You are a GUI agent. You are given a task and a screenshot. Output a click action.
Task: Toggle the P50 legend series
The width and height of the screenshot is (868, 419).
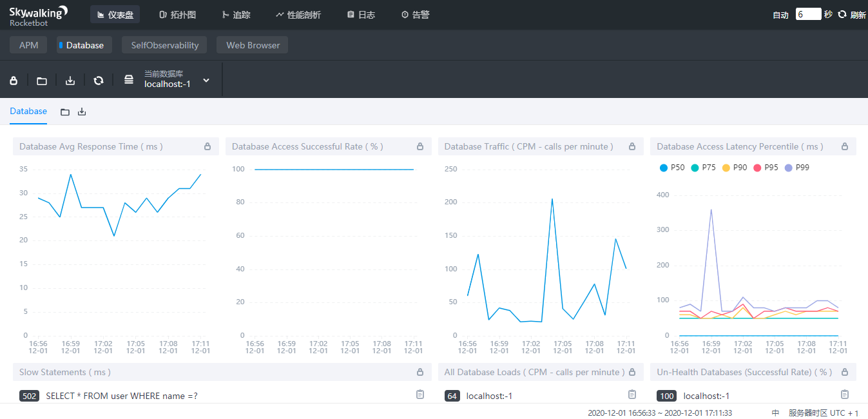(672, 168)
